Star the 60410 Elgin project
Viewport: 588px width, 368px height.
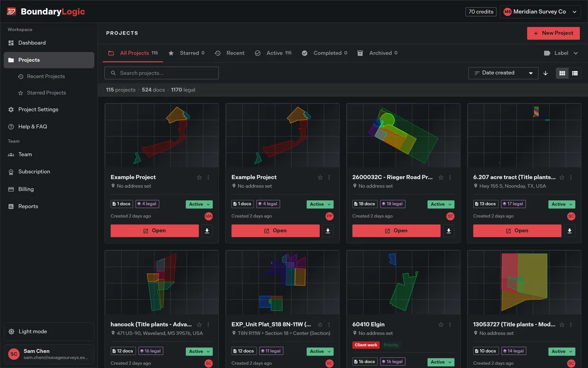click(441, 325)
